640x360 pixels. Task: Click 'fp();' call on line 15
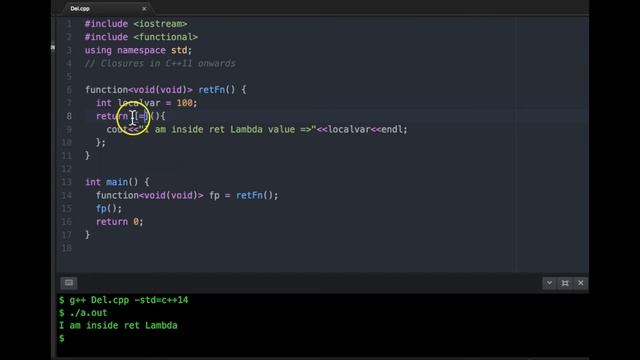[109, 209]
